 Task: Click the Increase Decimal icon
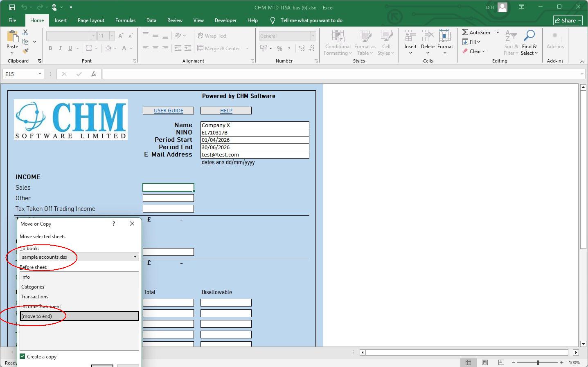click(x=302, y=48)
